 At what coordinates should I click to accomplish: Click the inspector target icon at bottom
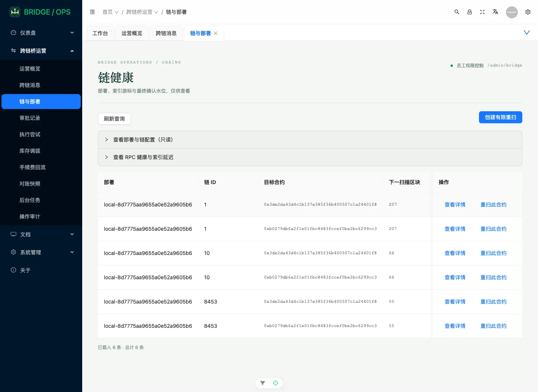pos(276,383)
